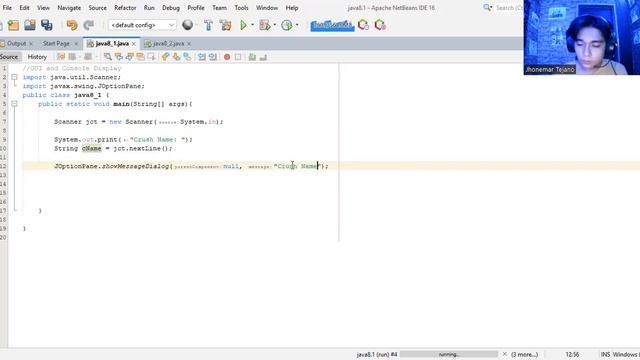The image size is (640, 360).
Task: Click the Open Project toolbar icon
Action: 30,25
